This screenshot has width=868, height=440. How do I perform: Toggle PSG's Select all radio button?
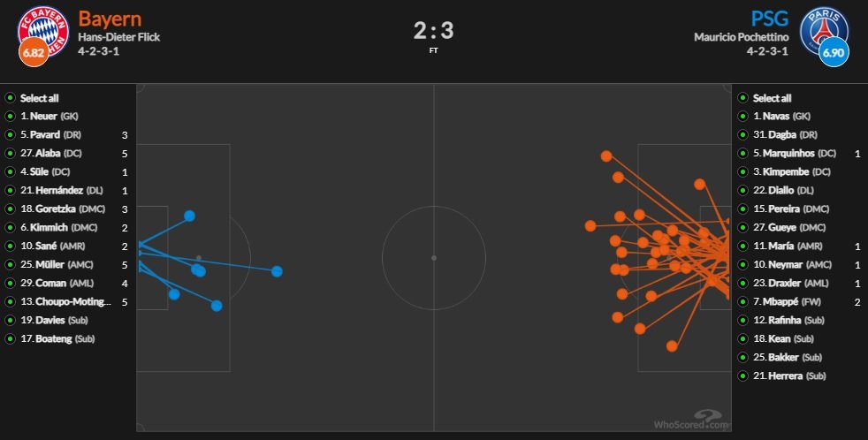(x=742, y=98)
